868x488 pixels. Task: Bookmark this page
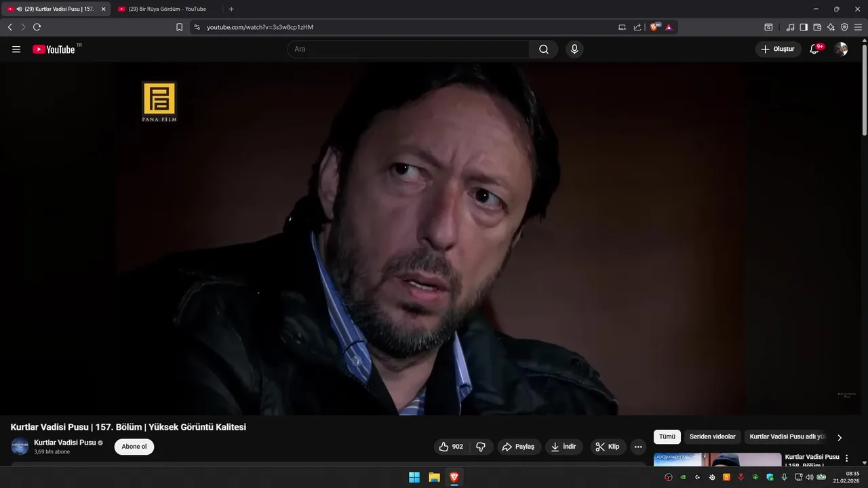(x=179, y=27)
